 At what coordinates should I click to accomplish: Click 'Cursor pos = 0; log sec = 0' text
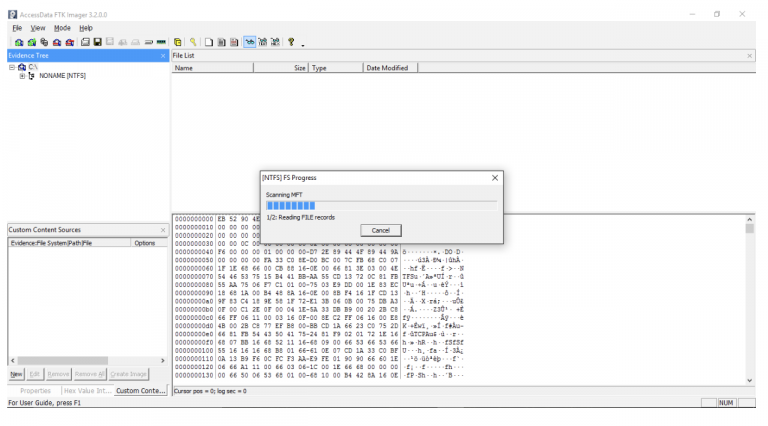(211, 391)
